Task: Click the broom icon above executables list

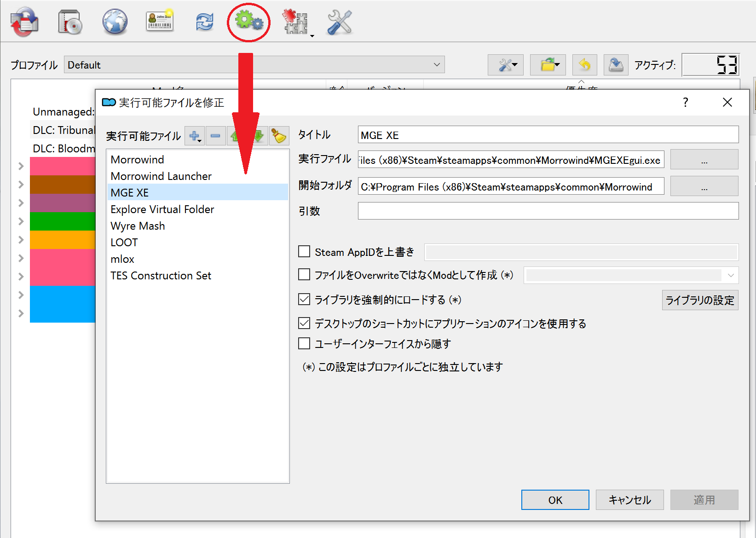Action: [x=279, y=136]
